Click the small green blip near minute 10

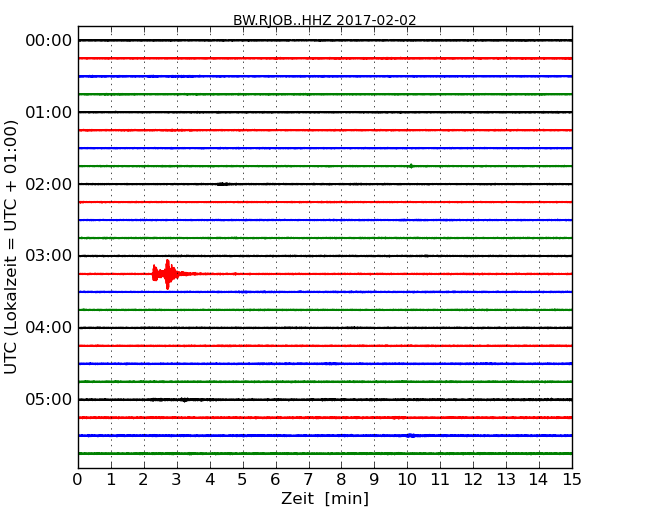(x=411, y=166)
